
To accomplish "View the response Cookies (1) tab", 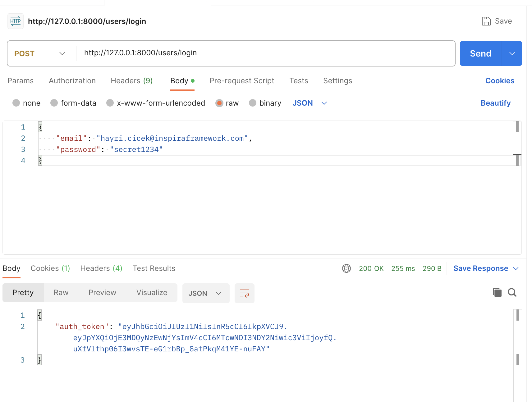I will (50, 268).
